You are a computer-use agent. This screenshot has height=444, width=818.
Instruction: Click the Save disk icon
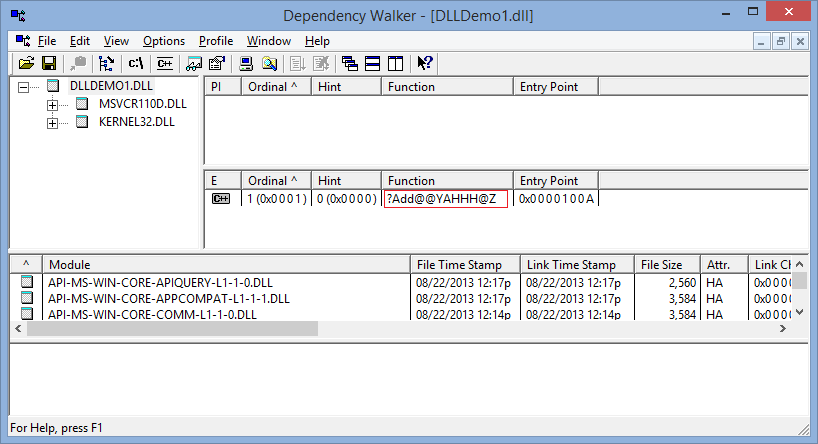tap(47, 64)
